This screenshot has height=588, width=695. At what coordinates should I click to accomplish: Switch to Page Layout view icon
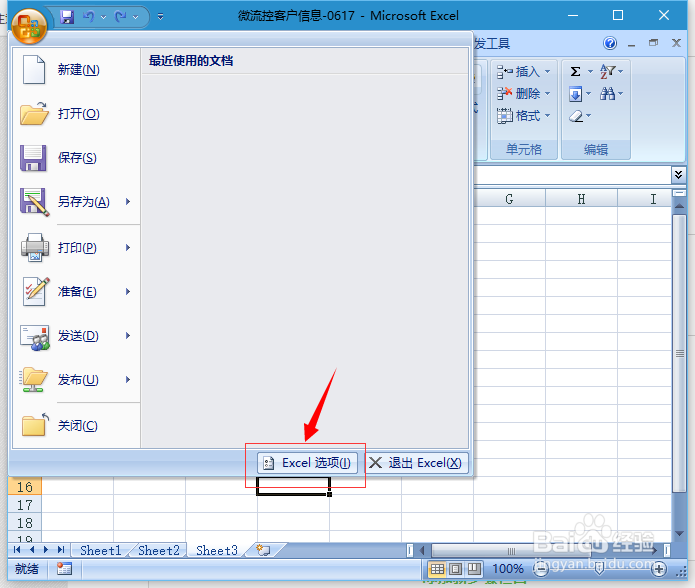(456, 569)
